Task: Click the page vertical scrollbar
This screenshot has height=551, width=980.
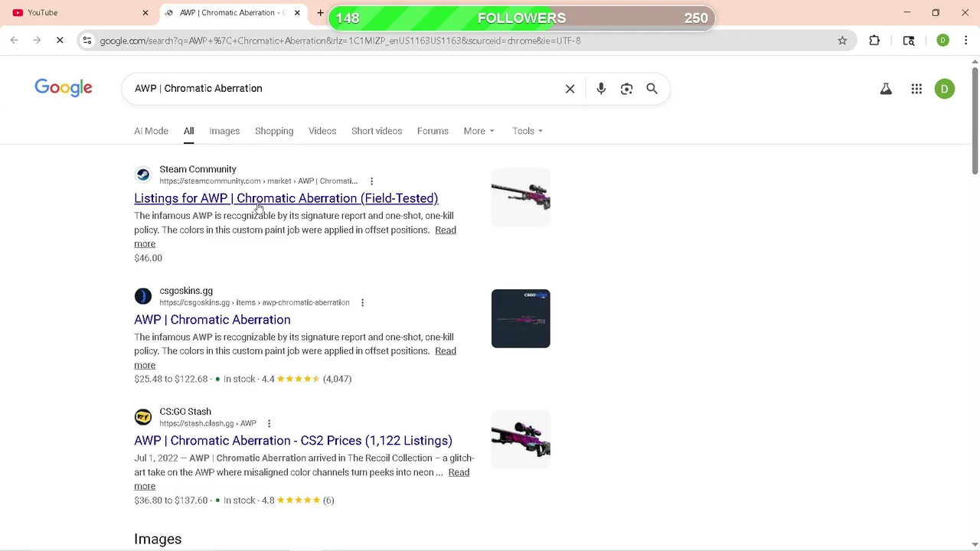Action: (x=975, y=122)
